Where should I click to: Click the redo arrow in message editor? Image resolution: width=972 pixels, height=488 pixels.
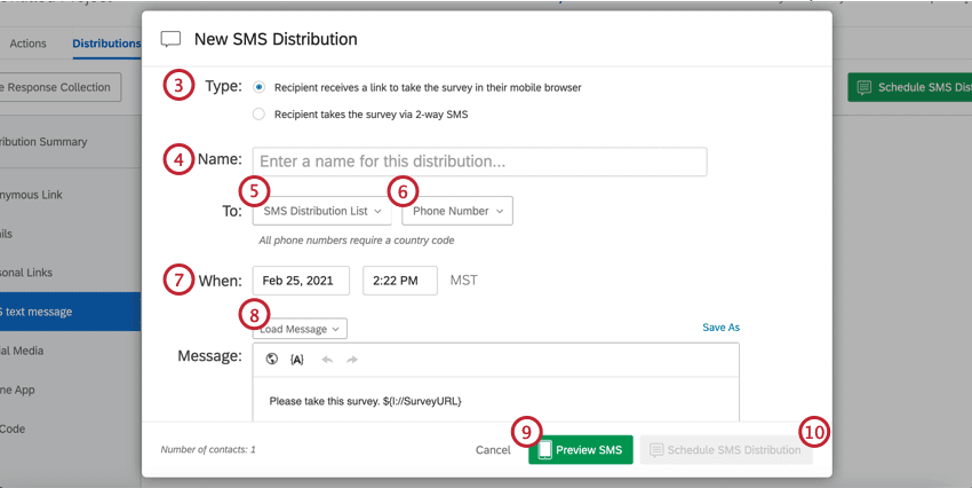pos(352,360)
